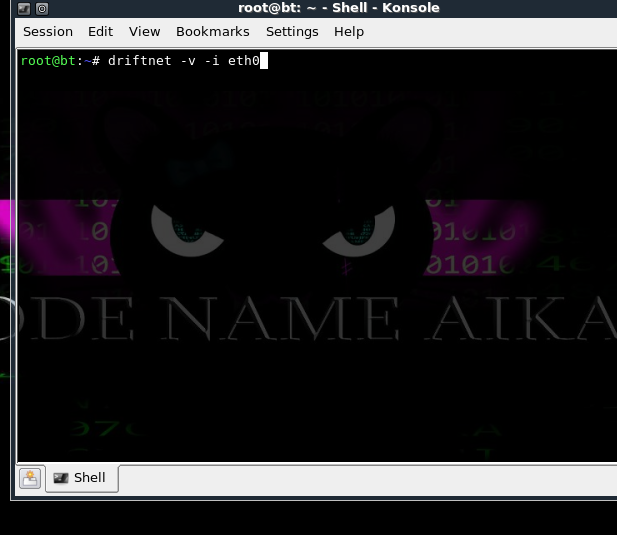Click the new session icon button

(30, 478)
